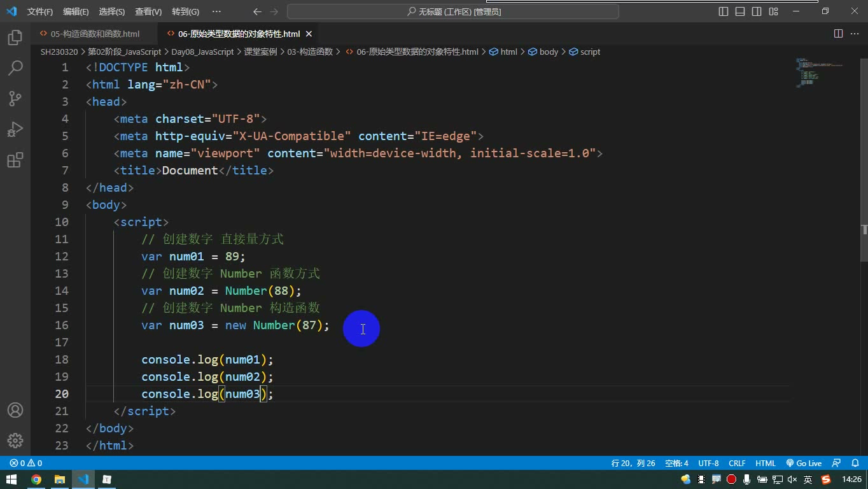
Task: Open the 转到(G) menu
Action: pos(185,11)
